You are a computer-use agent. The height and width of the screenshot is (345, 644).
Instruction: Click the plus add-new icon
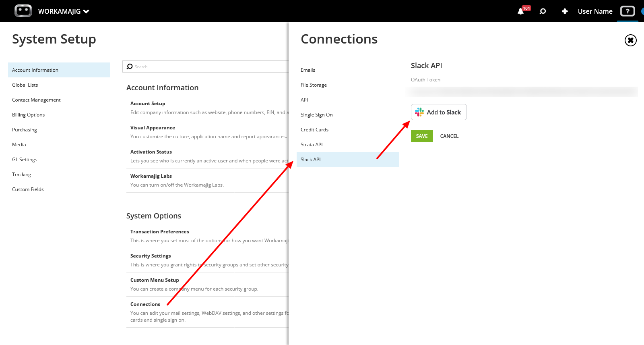point(565,11)
